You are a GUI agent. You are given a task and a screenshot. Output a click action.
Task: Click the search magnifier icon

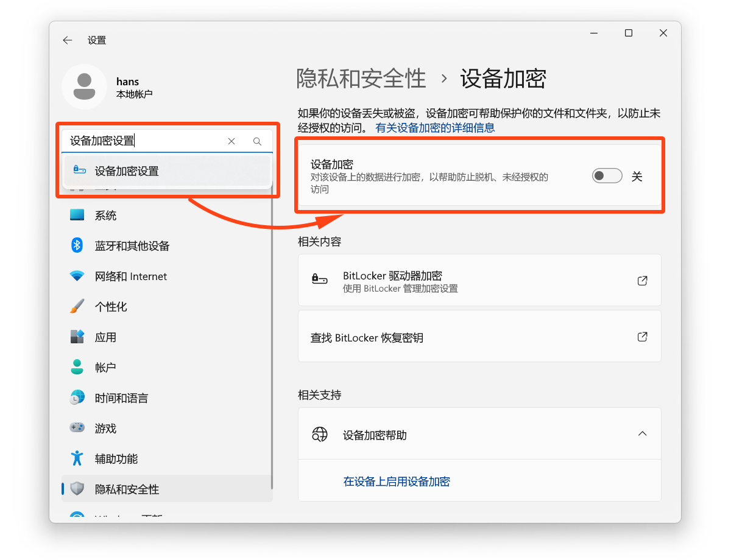tap(257, 141)
